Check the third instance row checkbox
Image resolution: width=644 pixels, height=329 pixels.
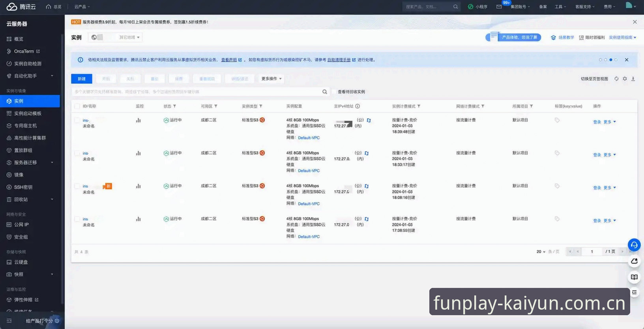tap(77, 186)
